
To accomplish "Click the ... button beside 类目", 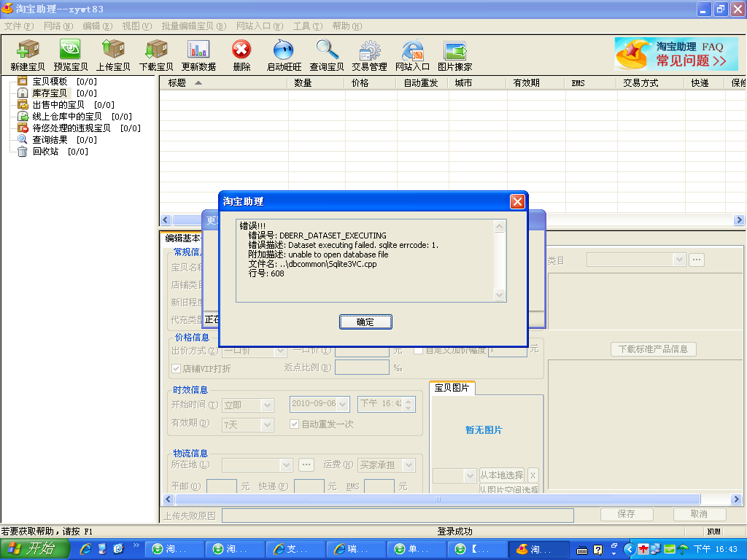I will tap(697, 260).
